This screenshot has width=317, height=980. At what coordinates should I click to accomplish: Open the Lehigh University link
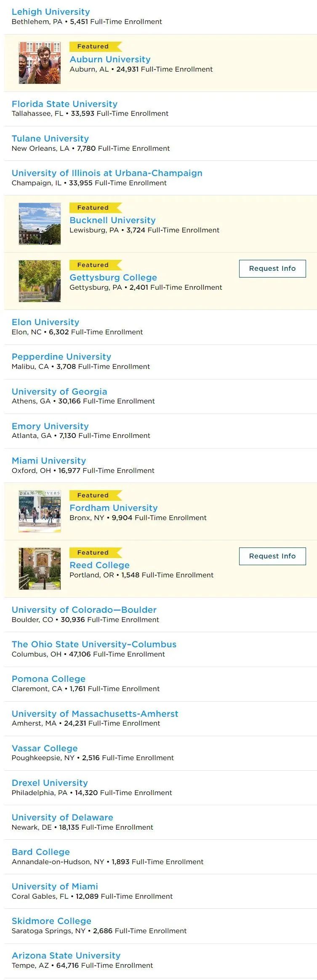[x=51, y=12]
